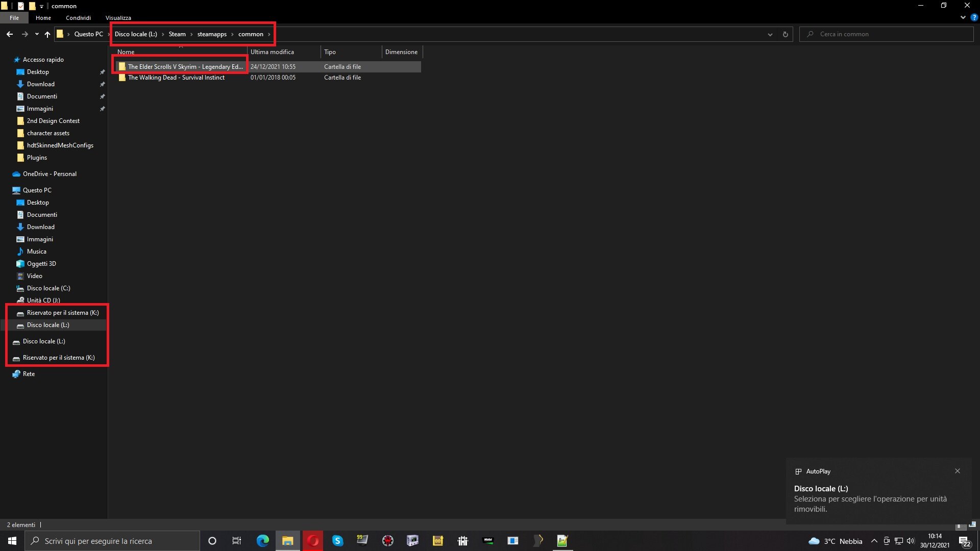Open 2nd Design Contest in sidebar
Screen dimensions: 980x551
53,121
